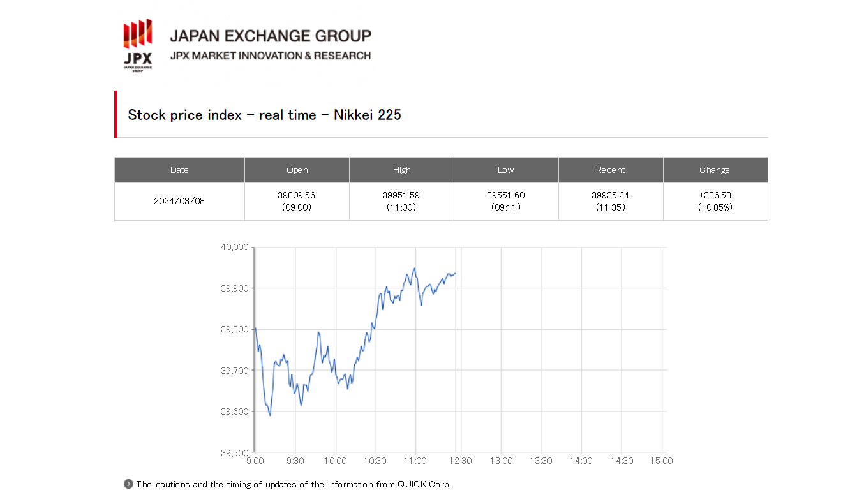The image size is (864, 504).
Task: Open the QUICK Corp. cautions and update timing link
Action: (293, 484)
